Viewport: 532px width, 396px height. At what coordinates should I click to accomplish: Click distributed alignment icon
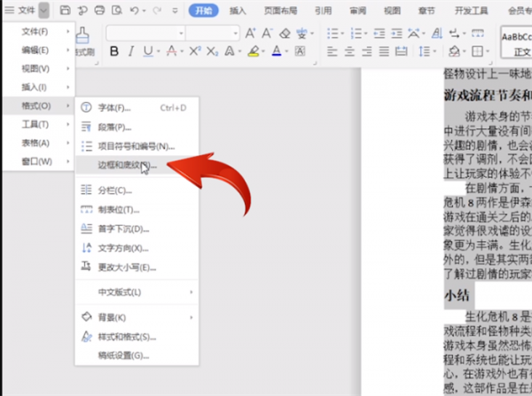click(402, 52)
